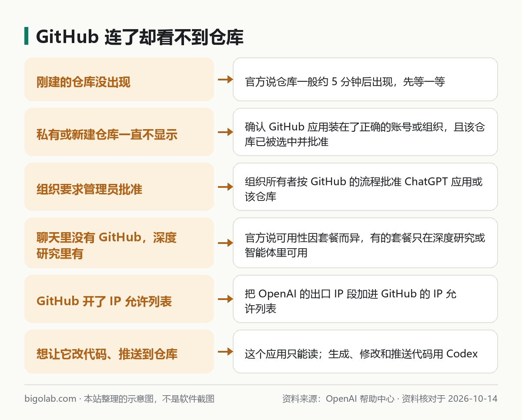Select the card "私有或新建仓库一直不显示"

(x=119, y=132)
